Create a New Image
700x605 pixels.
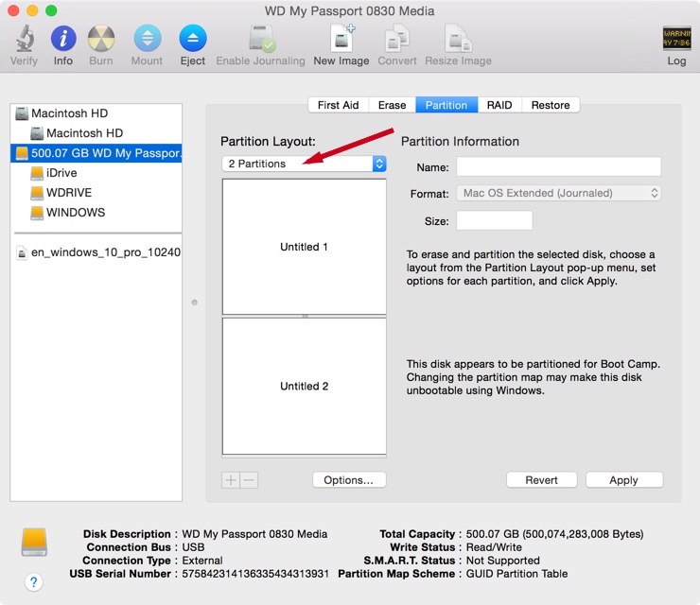(341, 39)
